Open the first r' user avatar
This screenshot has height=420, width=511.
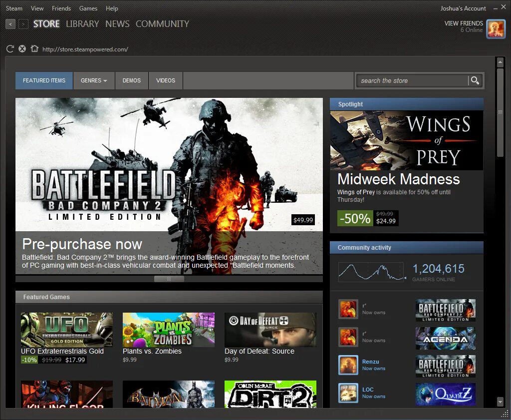pyautogui.click(x=348, y=309)
